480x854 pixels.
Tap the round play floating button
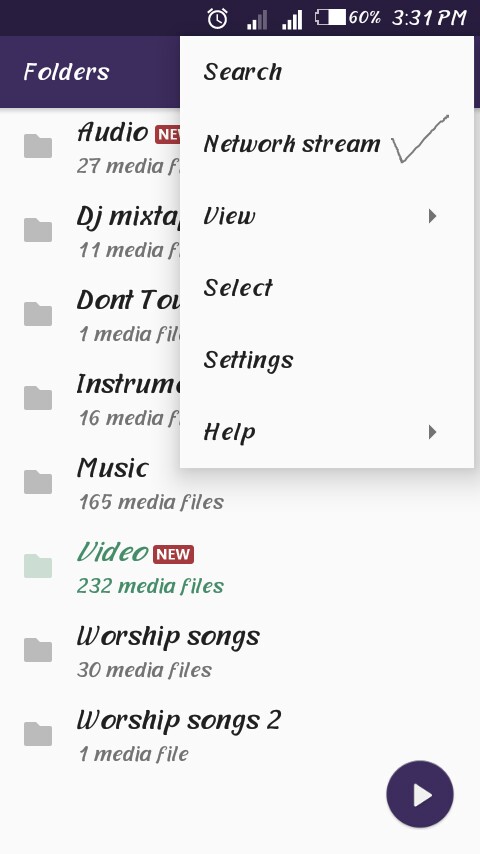point(420,795)
